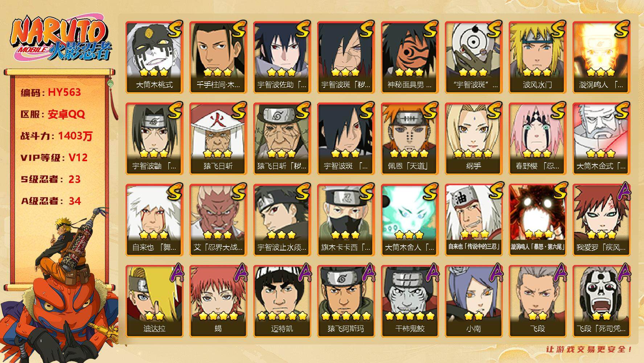Click the Naruto Mobile 火影忍者 logo
This screenshot has height=363, width=644.
tap(60, 39)
